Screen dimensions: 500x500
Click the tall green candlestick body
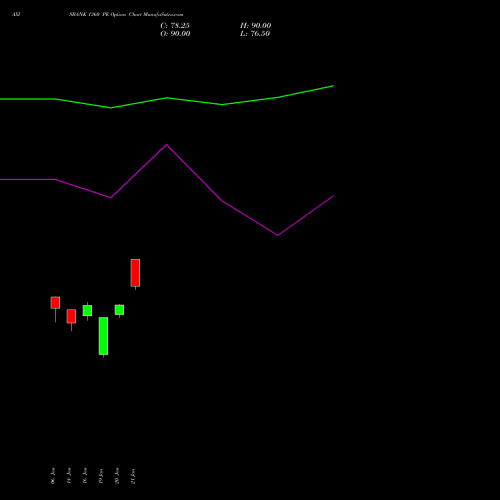103,336
